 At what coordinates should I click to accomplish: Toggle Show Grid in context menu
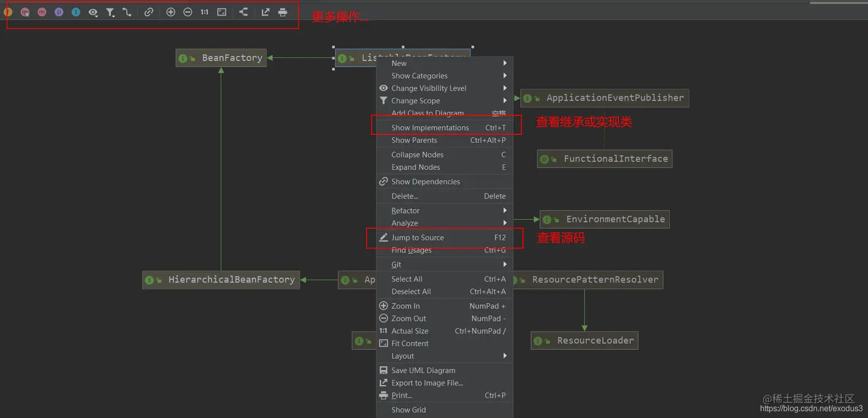tap(444, 410)
